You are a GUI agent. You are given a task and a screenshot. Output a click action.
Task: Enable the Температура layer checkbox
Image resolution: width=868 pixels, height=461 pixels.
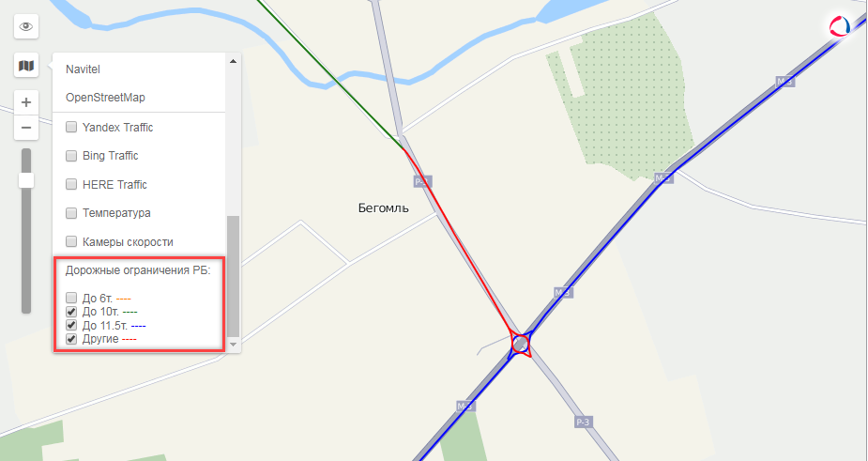(x=71, y=213)
